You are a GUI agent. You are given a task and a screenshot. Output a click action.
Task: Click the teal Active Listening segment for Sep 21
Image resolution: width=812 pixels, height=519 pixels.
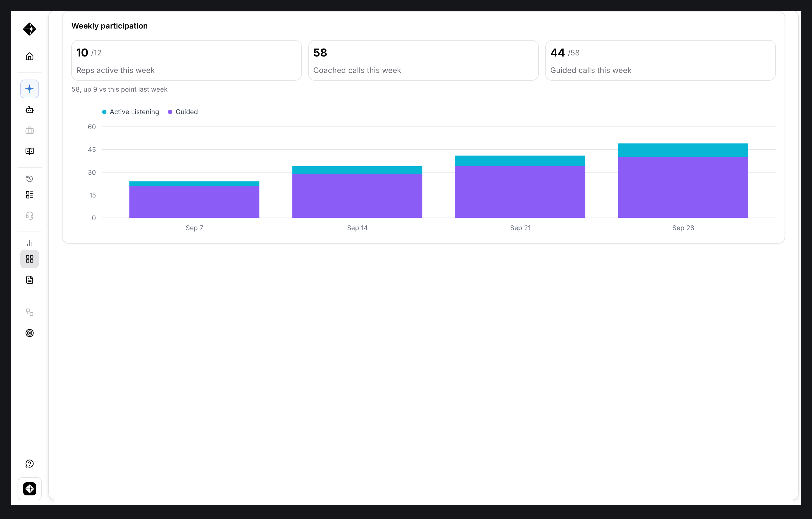[x=520, y=161]
